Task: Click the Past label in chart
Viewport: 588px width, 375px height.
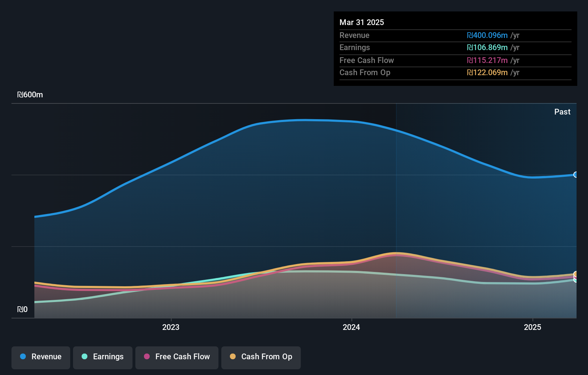Action: [562, 112]
